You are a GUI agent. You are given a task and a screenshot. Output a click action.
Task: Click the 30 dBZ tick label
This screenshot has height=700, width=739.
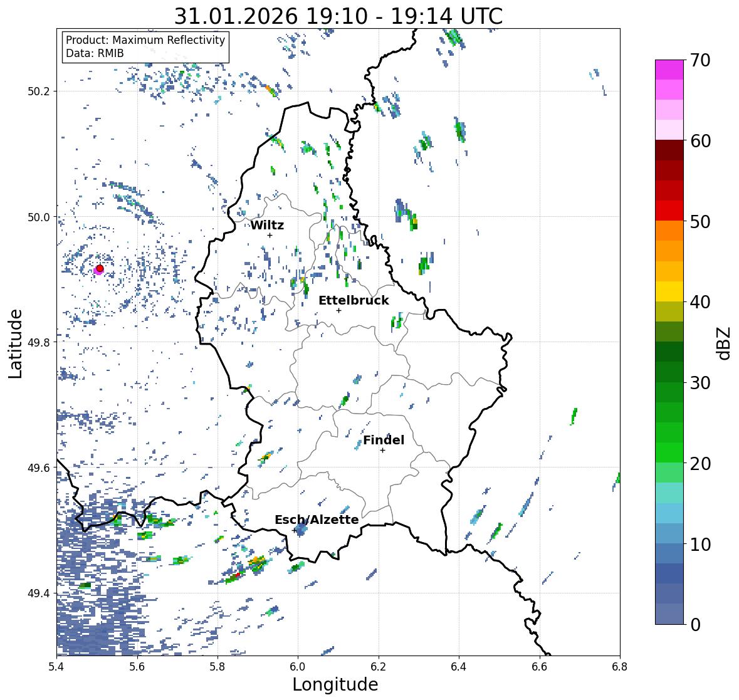(x=700, y=382)
